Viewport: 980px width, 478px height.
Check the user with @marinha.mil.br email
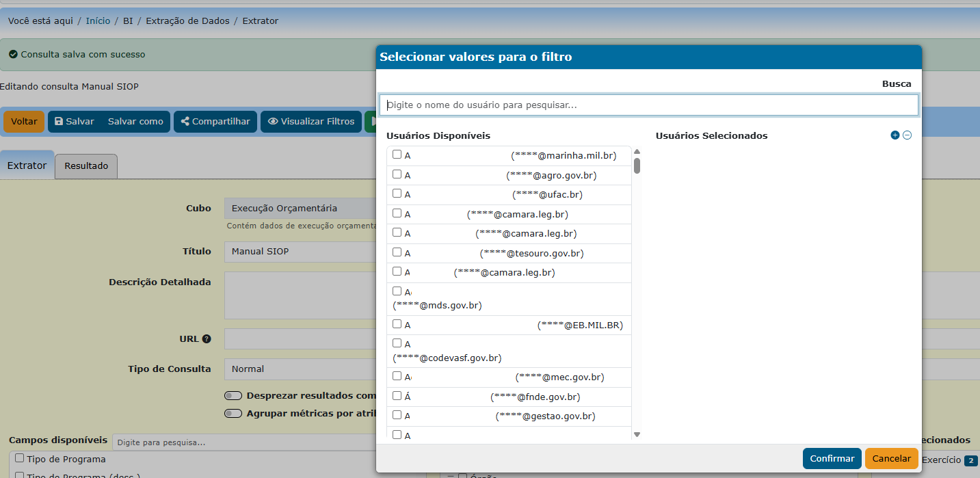point(397,155)
